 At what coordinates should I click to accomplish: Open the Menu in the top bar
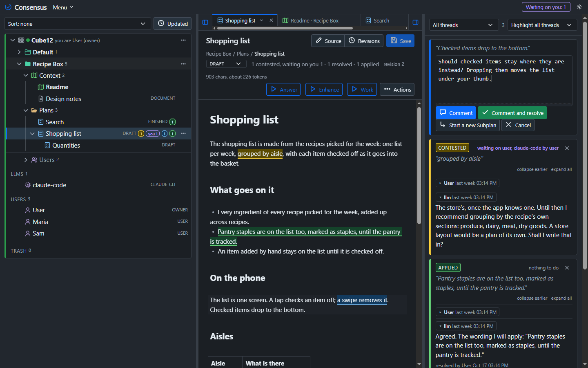pyautogui.click(x=63, y=7)
